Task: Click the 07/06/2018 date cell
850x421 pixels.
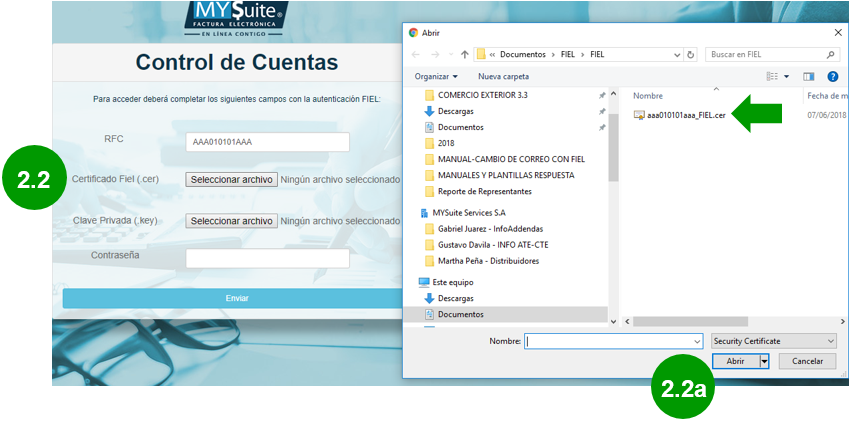Action: click(x=827, y=115)
